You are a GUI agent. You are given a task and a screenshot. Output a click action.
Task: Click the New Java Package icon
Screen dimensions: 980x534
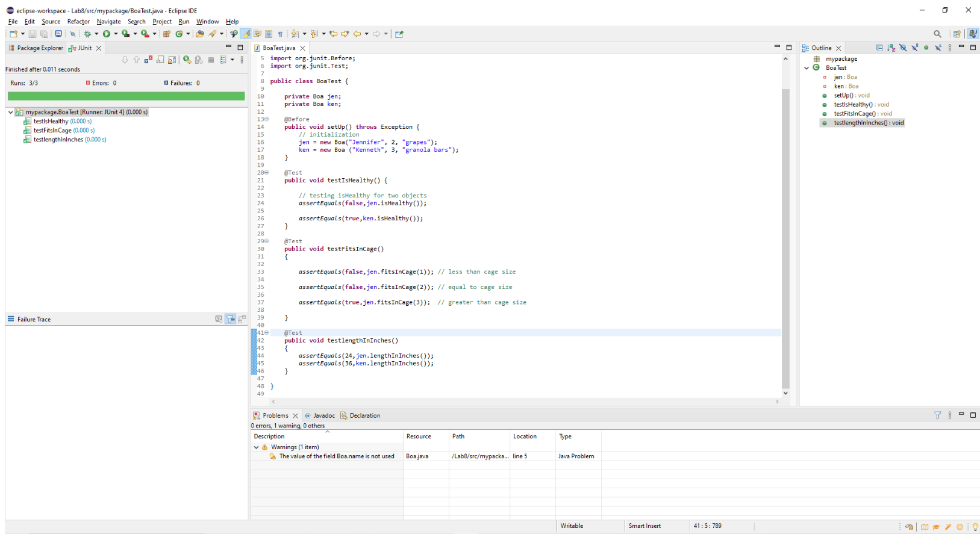pyautogui.click(x=166, y=34)
